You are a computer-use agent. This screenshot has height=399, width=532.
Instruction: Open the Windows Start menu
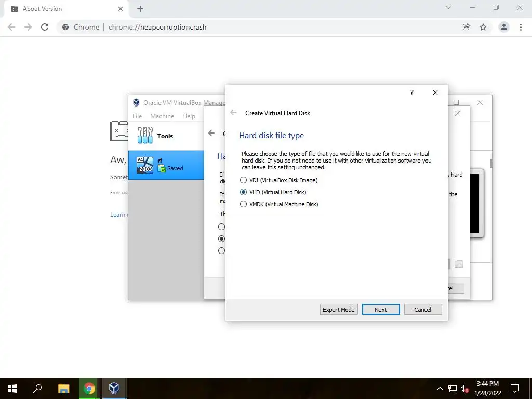point(12,389)
